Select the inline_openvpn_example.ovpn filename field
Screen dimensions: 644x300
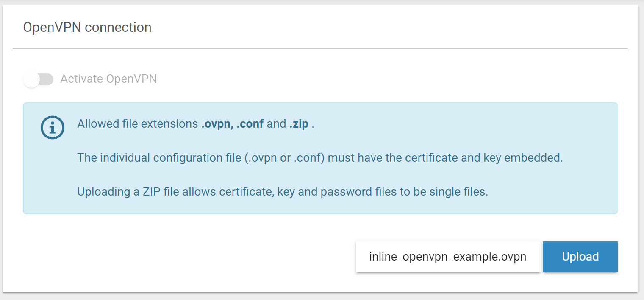click(448, 256)
